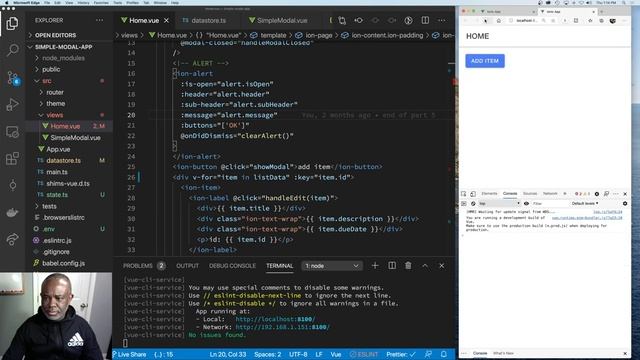Close the terminal panel
640x360 pixels.
(x=442, y=266)
